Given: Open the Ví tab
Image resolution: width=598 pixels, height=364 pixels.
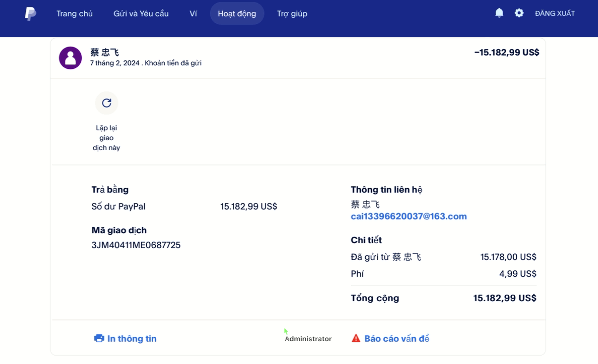Looking at the screenshot, I should [193, 13].
